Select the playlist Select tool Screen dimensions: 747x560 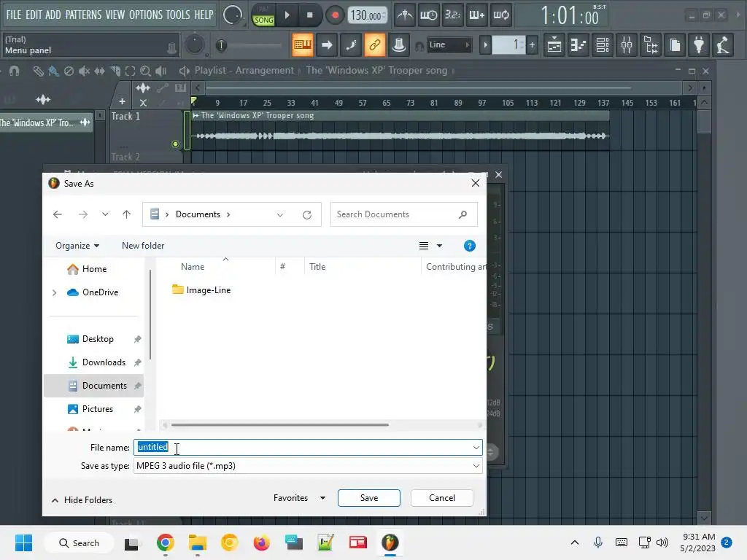click(130, 71)
